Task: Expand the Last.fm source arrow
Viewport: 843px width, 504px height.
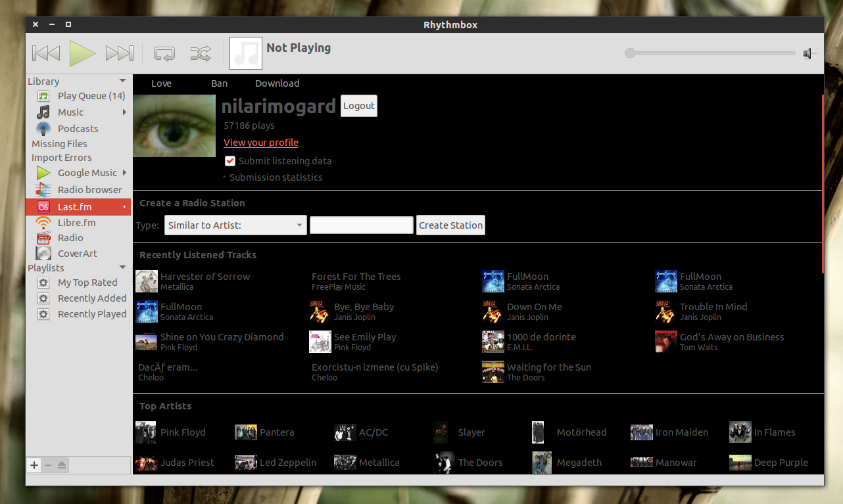Action: 124,207
